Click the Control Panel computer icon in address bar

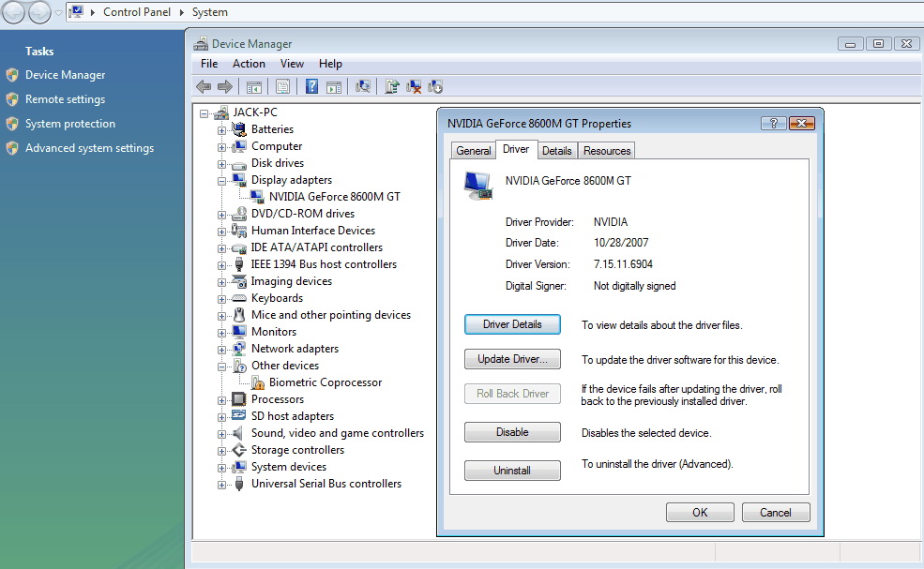[x=76, y=12]
